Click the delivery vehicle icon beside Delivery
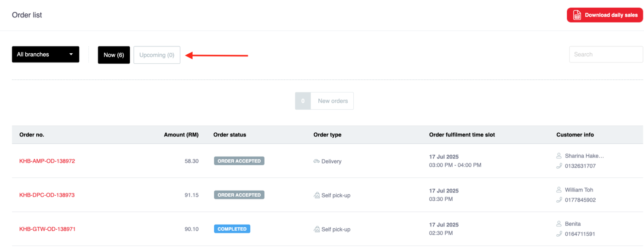Viewport: 644px width, 249px height. (316, 161)
